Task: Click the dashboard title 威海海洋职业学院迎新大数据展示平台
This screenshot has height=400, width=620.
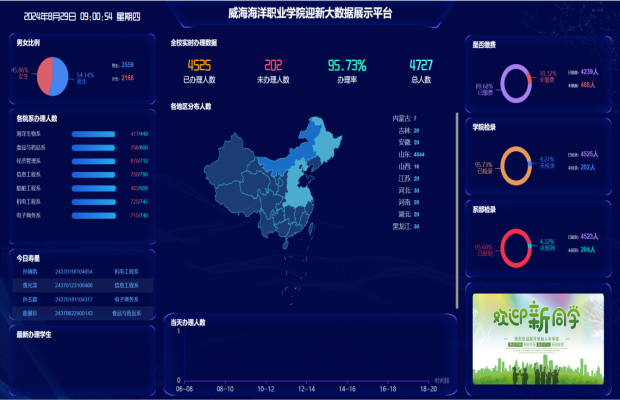Action: click(x=310, y=14)
